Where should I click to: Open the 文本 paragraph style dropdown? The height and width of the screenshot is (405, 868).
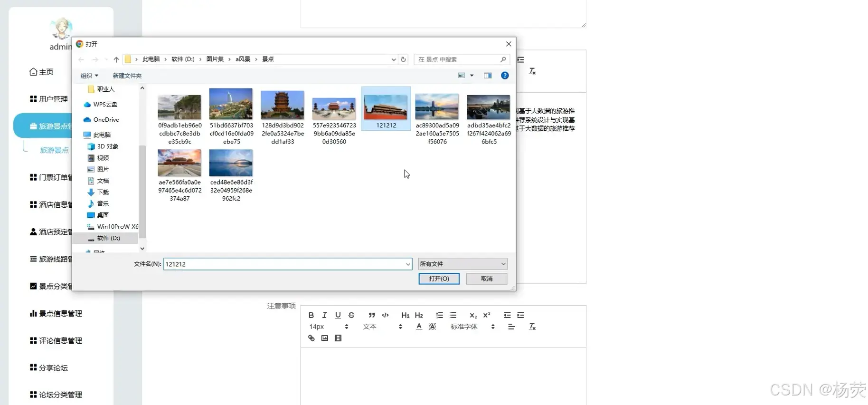(x=382, y=327)
